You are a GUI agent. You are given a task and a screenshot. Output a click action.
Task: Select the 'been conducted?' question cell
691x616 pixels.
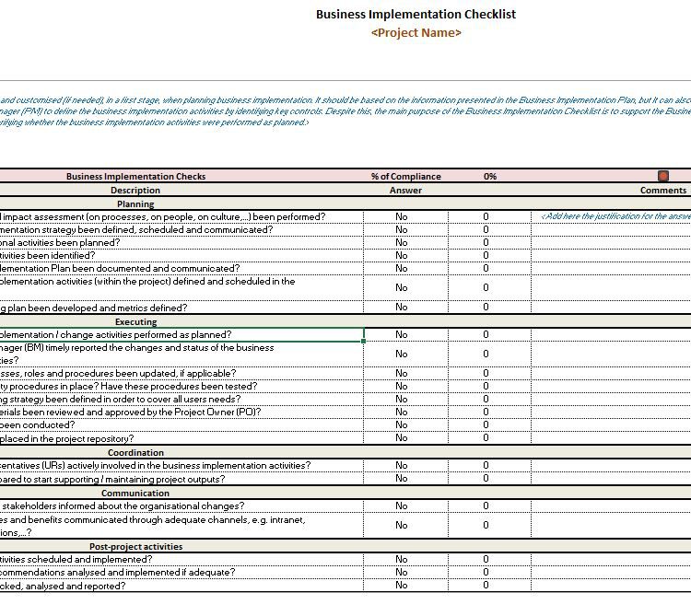[182, 424]
